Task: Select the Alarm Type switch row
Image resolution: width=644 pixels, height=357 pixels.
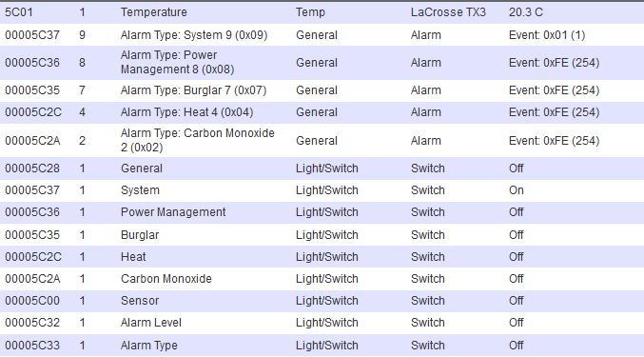Action: pyautogui.click(x=322, y=345)
